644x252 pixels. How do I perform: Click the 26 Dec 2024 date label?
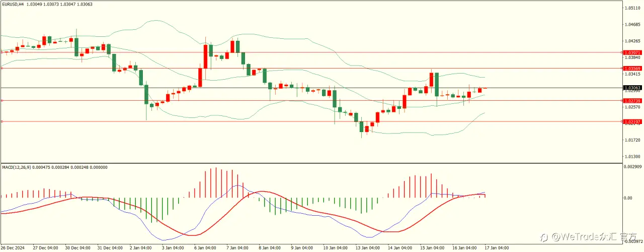coord(13,248)
